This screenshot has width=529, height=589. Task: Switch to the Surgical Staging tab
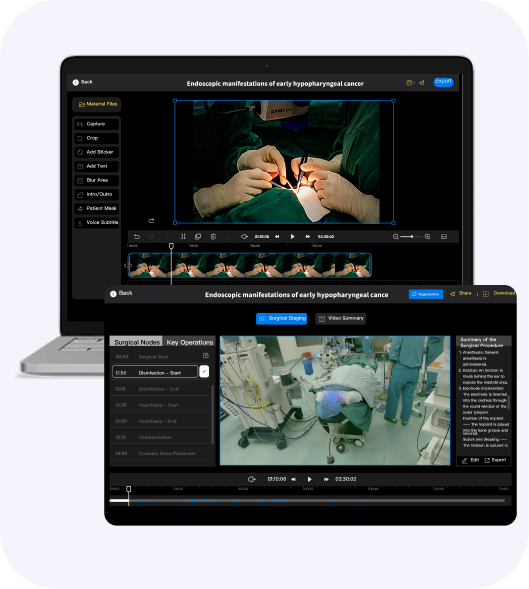(x=281, y=319)
